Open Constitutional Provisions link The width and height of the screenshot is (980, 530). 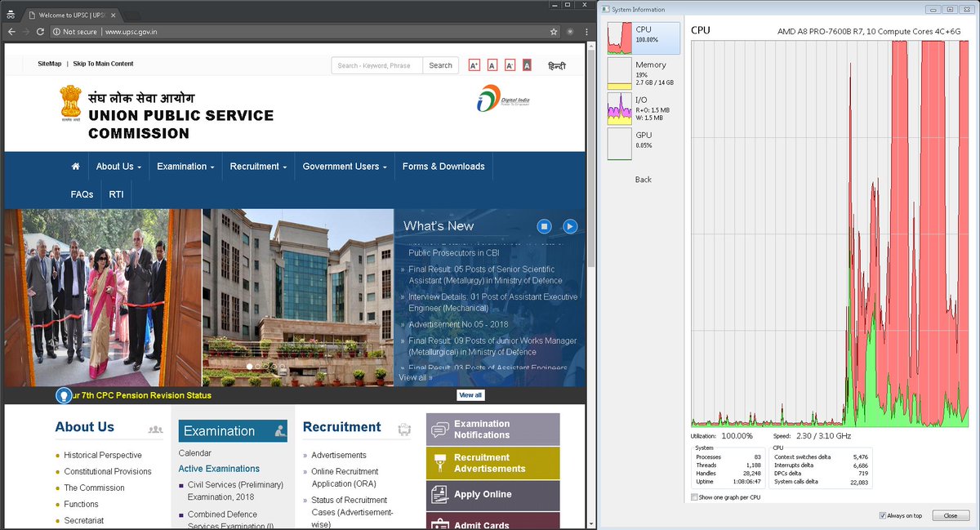(108, 471)
